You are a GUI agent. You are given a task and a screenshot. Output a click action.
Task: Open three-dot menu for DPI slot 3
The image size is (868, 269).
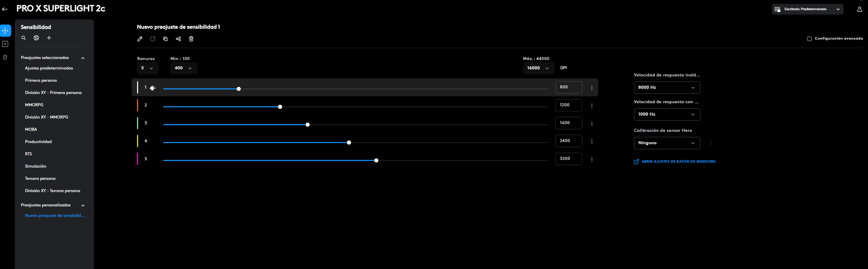[592, 124]
